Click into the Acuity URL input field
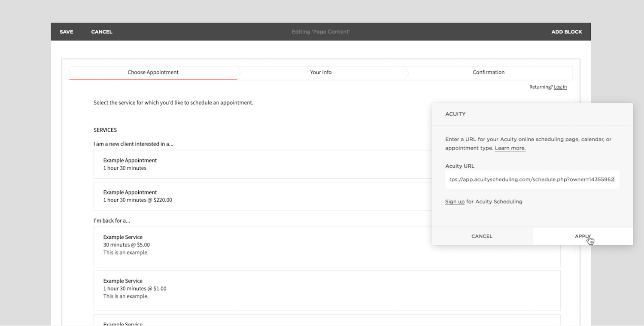 point(532,180)
